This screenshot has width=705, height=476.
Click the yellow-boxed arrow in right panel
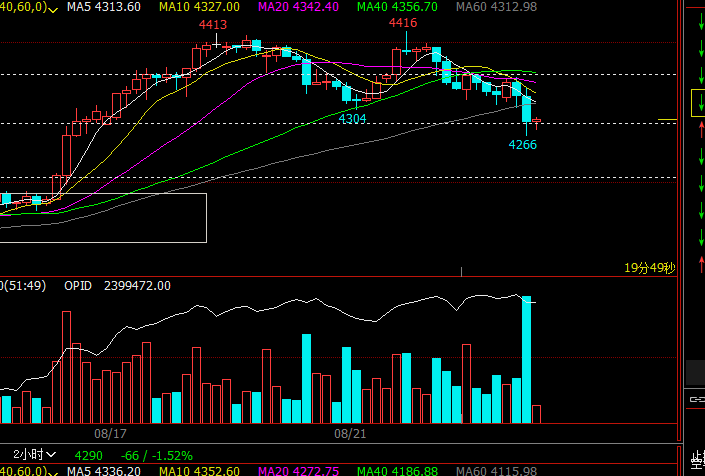697,102
